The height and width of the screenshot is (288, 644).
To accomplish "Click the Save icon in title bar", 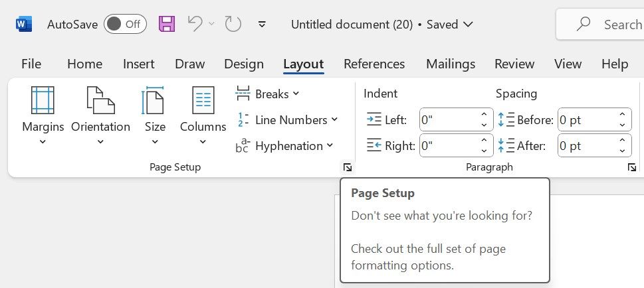I will pos(167,25).
